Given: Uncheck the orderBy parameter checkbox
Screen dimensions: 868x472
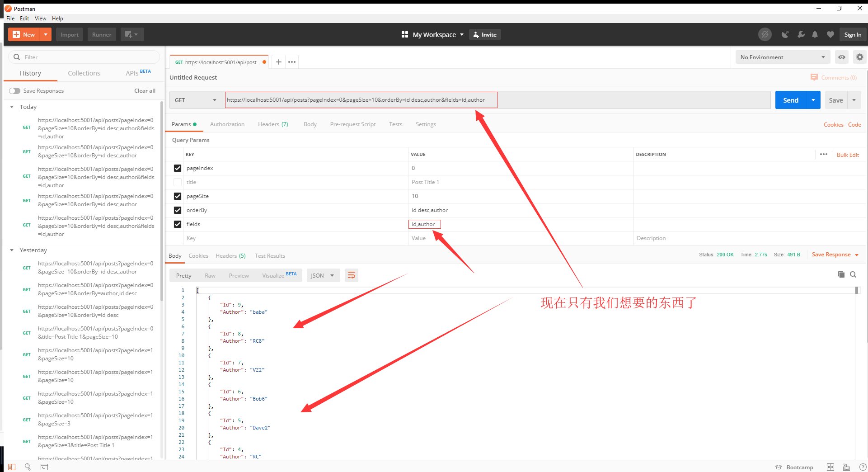Looking at the screenshot, I should 178,210.
